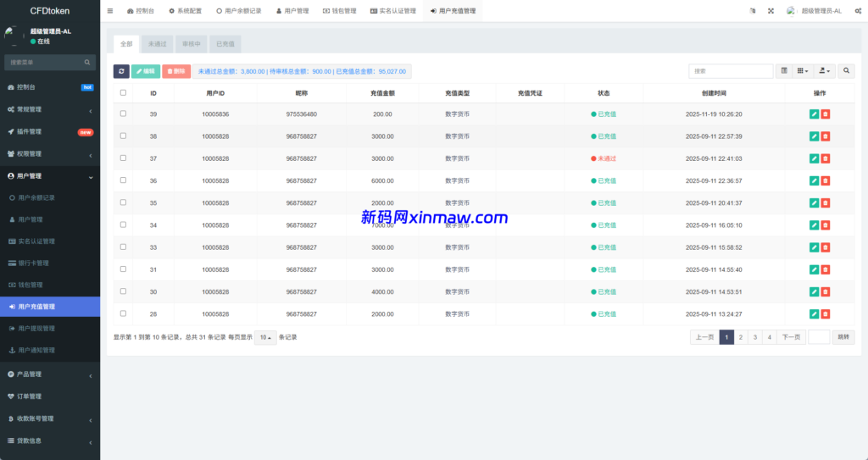
Task: Open the advanced search magnifier button
Action: (x=846, y=71)
